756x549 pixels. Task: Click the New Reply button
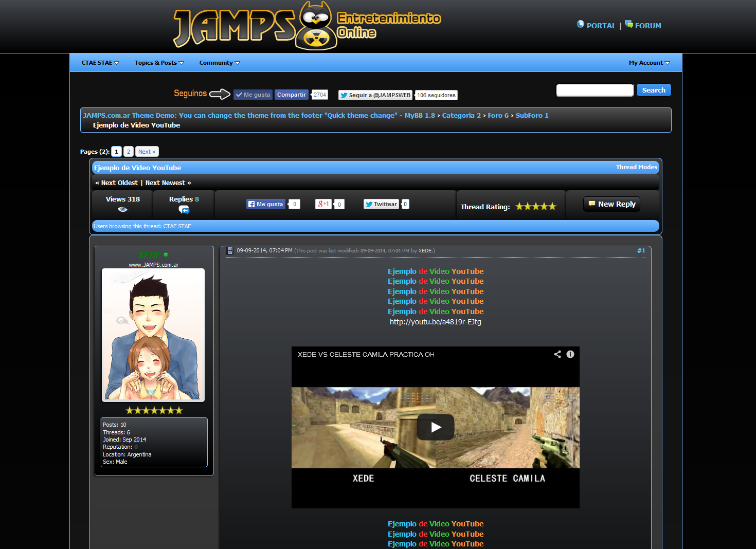tap(612, 204)
